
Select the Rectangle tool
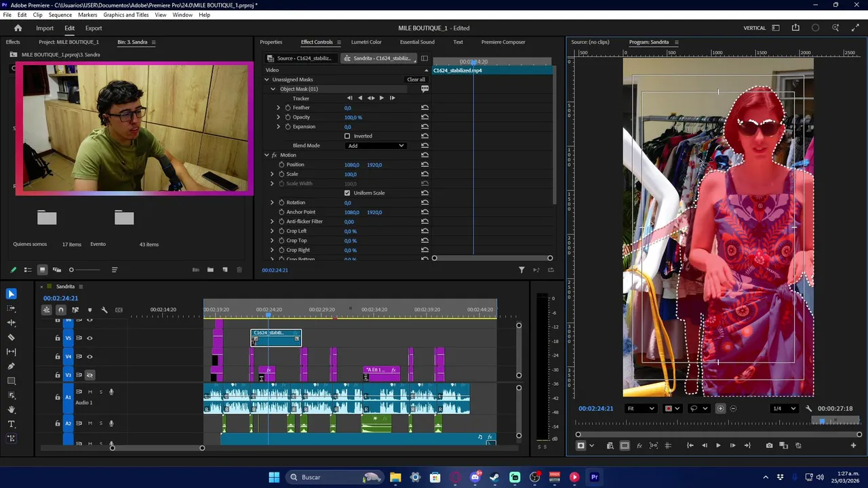click(x=11, y=381)
